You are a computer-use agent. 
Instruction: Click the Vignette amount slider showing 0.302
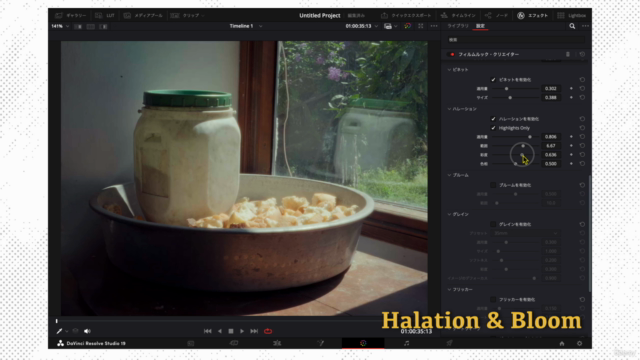pos(516,89)
